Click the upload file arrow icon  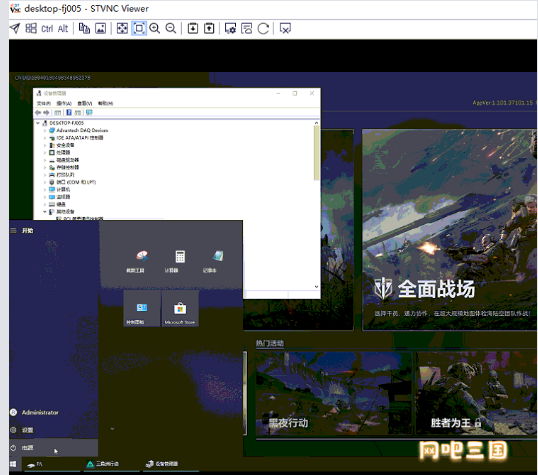209,28
